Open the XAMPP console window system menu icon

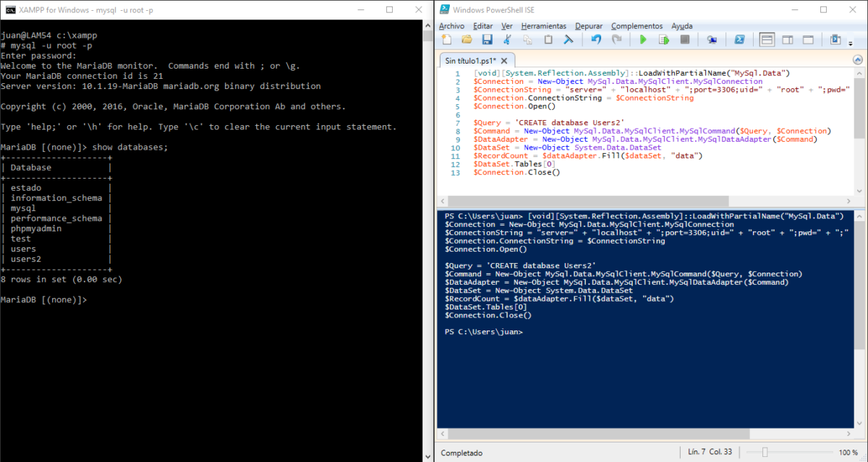(x=11, y=9)
